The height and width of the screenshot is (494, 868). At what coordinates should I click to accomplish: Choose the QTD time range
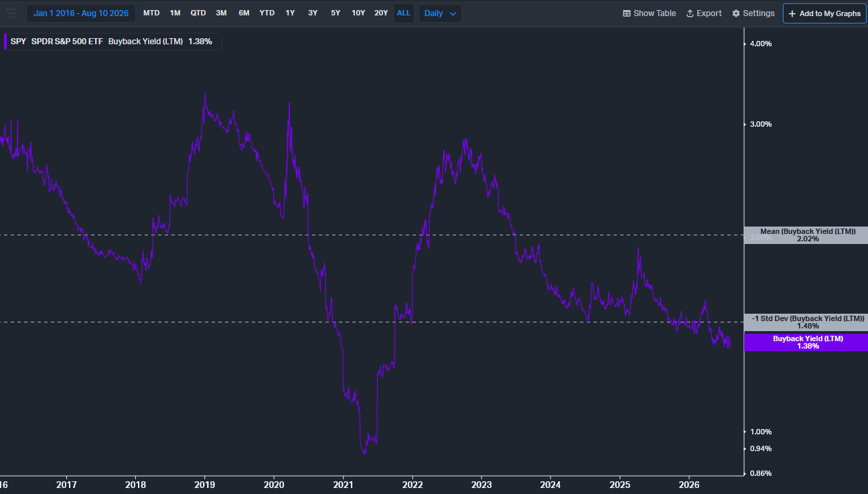tap(198, 13)
